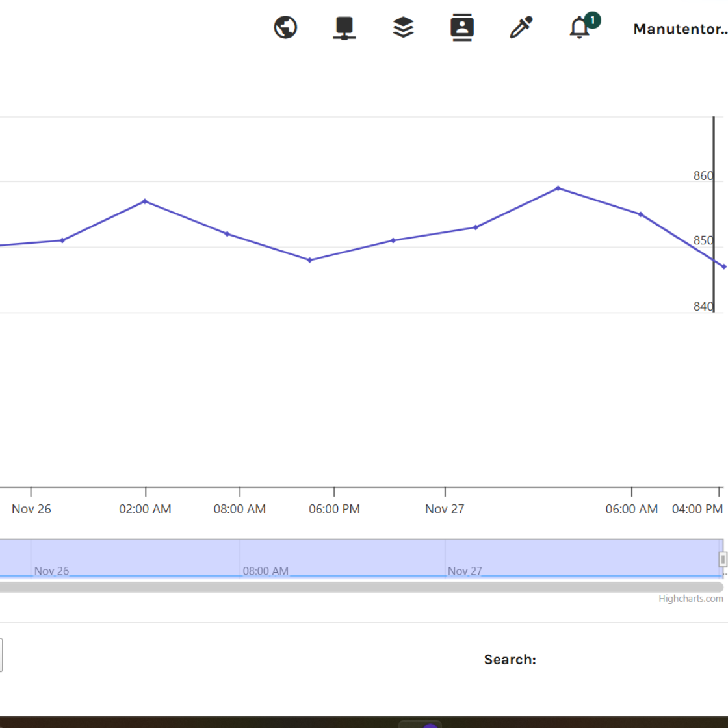Image resolution: width=728 pixels, height=728 pixels.
Task: Click the gray horizontal chart scrollbar
Action: (x=361, y=588)
